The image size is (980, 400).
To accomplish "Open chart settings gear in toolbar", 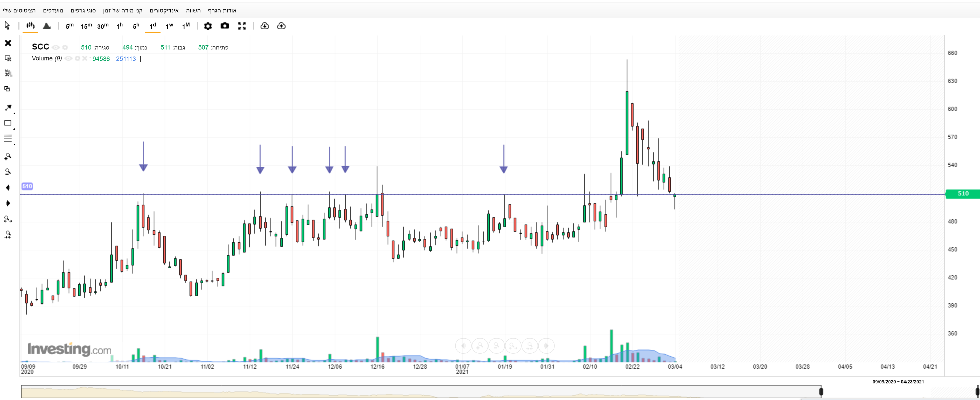I will 208,26.
